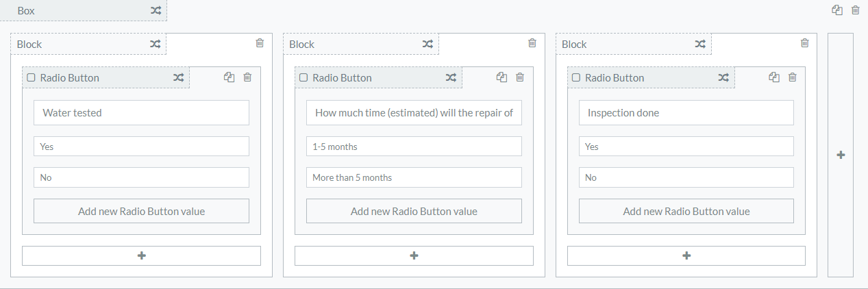The width and height of the screenshot is (868, 289).
Task: Duplicate the Box with the copy icon
Action: (836, 10)
